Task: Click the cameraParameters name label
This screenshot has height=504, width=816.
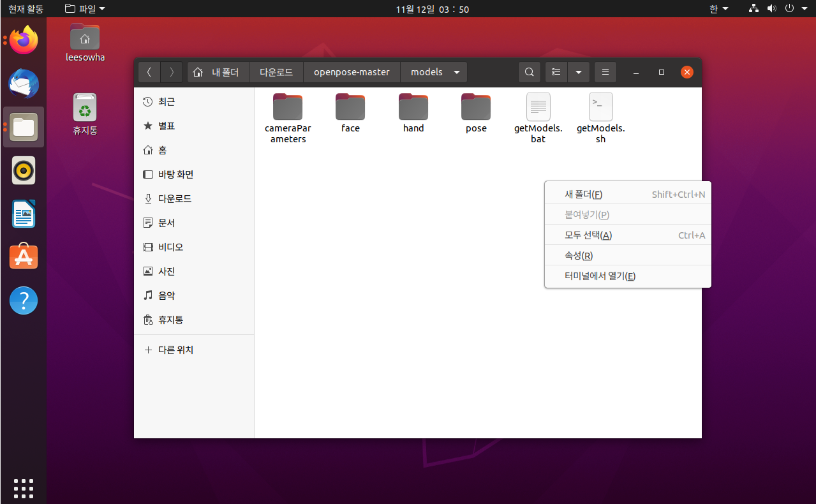Action: (x=288, y=133)
